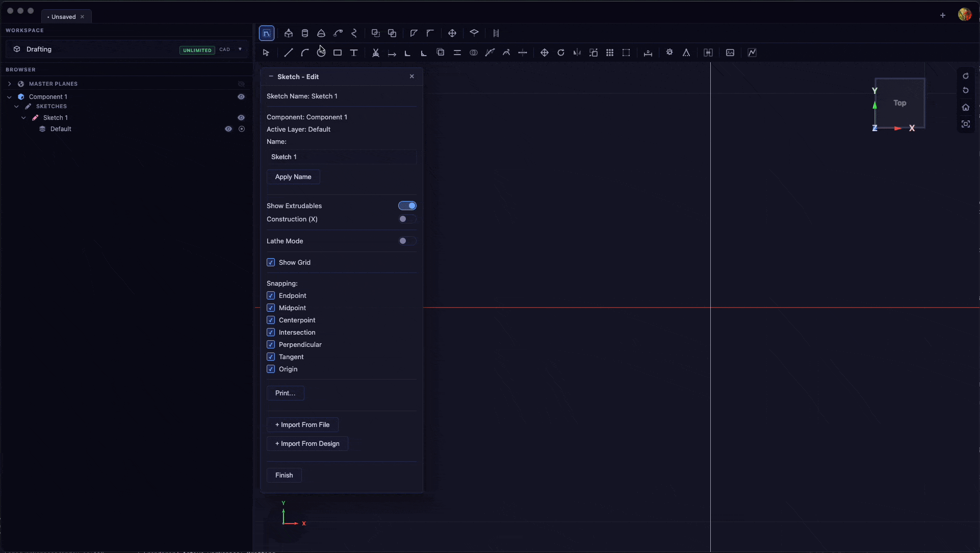Click the Print... button
Viewport: 980px width, 553px height.
coord(285,393)
